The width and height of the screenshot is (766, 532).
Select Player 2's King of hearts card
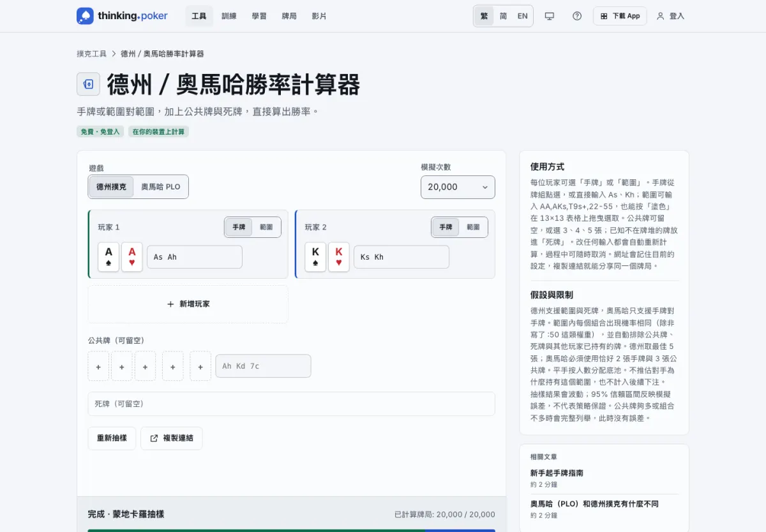339,256
